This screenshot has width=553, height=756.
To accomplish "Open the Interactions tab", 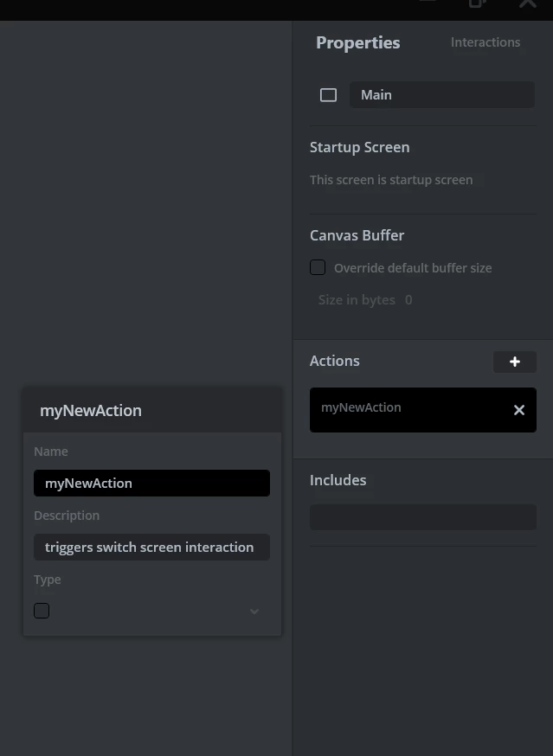I will (x=485, y=42).
